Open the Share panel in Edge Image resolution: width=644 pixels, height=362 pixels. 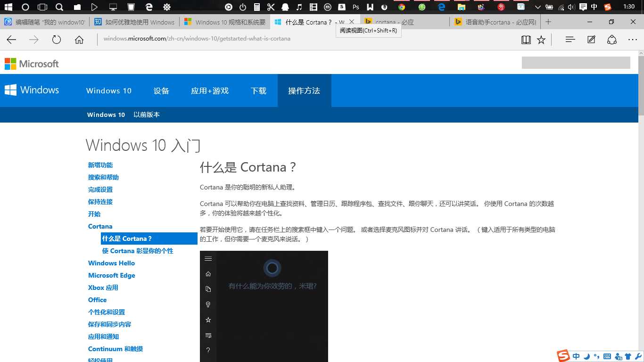coord(612,40)
